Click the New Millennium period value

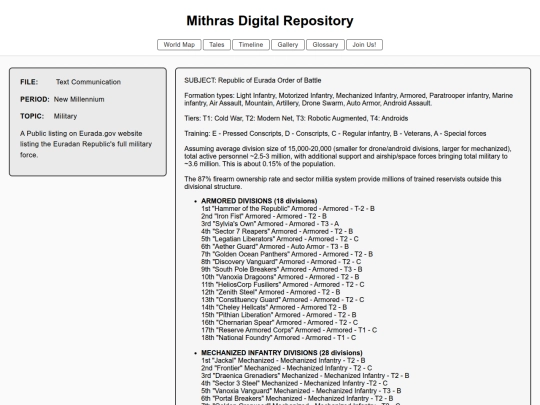click(79, 99)
